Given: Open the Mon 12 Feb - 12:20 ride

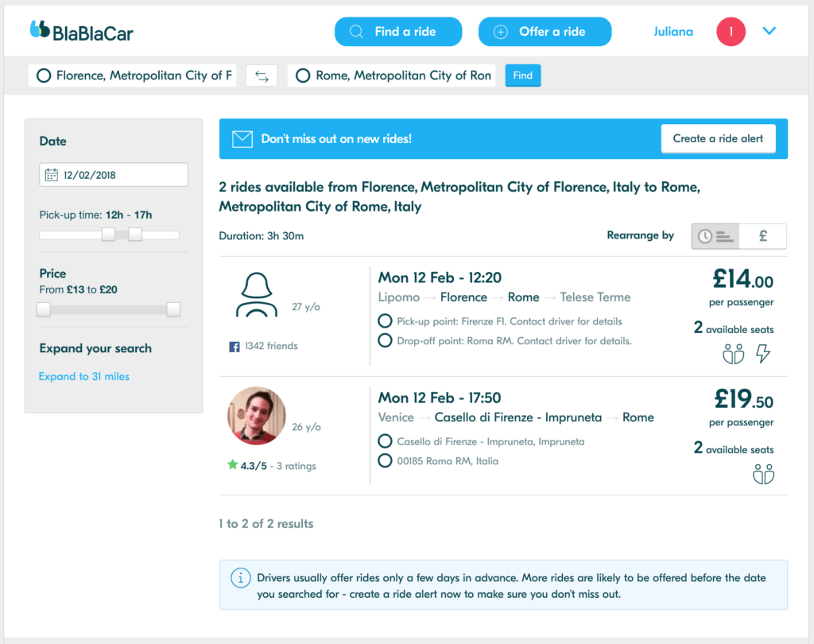Looking at the screenshot, I should coord(440,277).
